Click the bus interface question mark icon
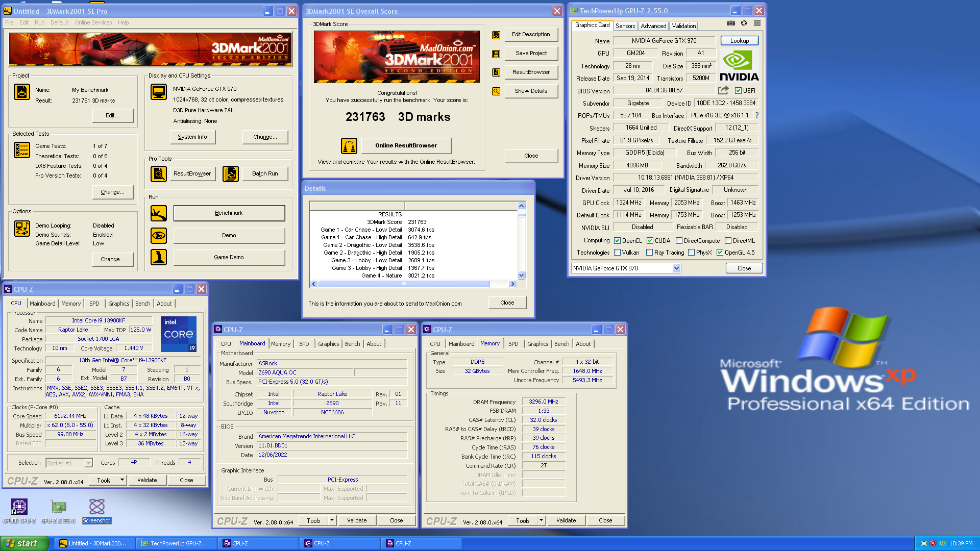The width and height of the screenshot is (980, 551). click(x=757, y=115)
